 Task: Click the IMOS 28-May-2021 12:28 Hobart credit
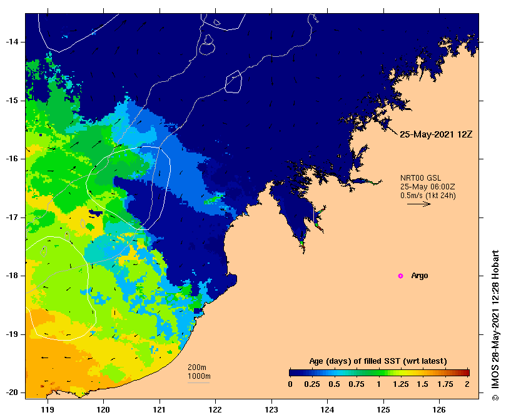point(495,325)
